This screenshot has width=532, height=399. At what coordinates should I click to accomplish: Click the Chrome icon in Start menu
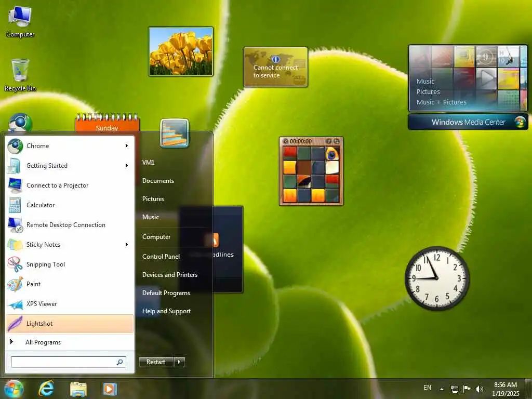pos(15,146)
